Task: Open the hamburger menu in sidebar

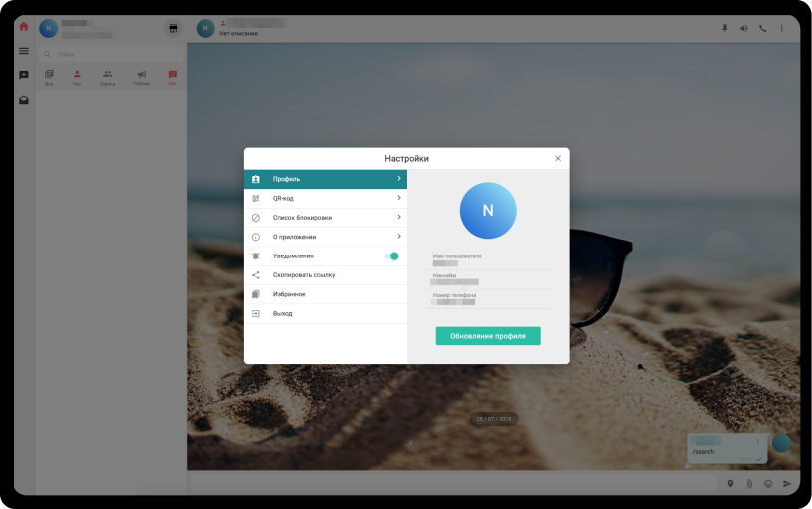Action: tap(24, 51)
